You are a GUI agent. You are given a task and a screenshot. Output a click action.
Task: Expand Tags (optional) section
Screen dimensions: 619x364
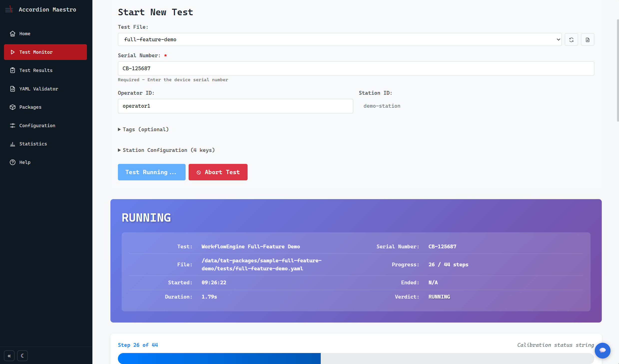(x=143, y=129)
